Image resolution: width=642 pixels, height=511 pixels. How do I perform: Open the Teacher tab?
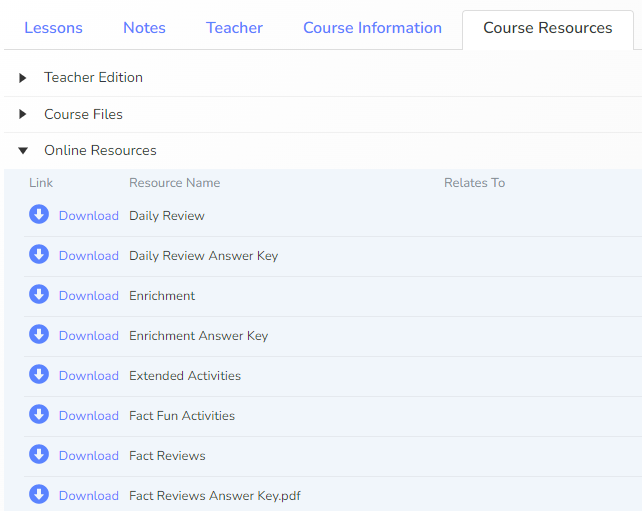pos(234,28)
